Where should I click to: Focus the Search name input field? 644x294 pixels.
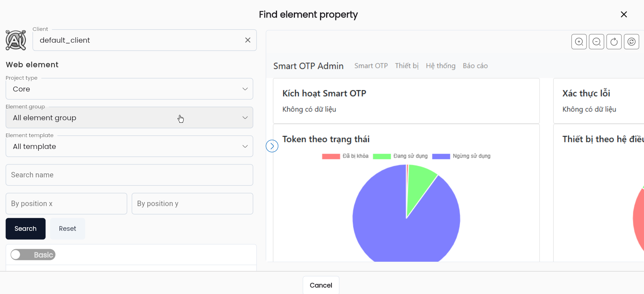coord(129,175)
